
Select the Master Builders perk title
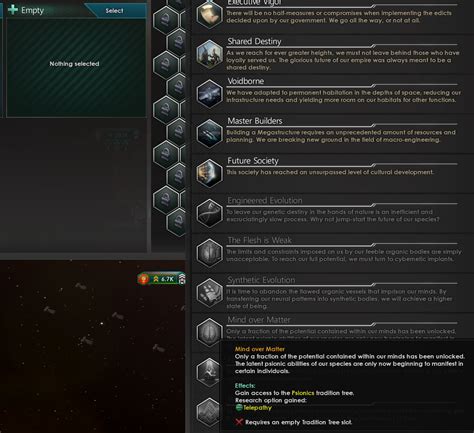coord(255,121)
